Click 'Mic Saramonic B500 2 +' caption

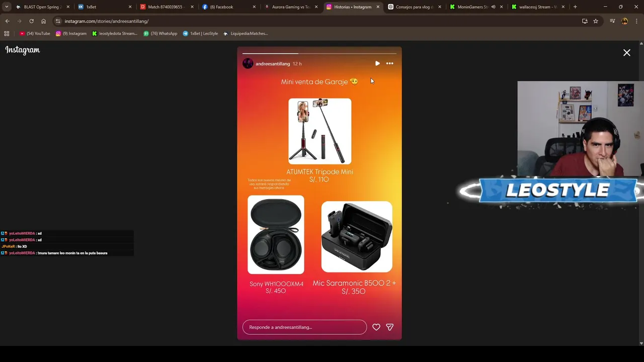click(x=354, y=283)
